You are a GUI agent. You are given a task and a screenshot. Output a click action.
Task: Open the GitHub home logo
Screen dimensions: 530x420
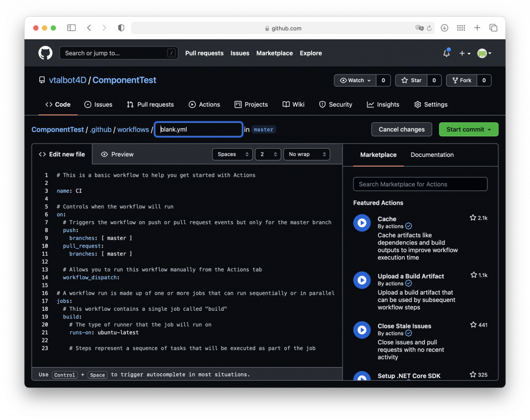point(46,53)
